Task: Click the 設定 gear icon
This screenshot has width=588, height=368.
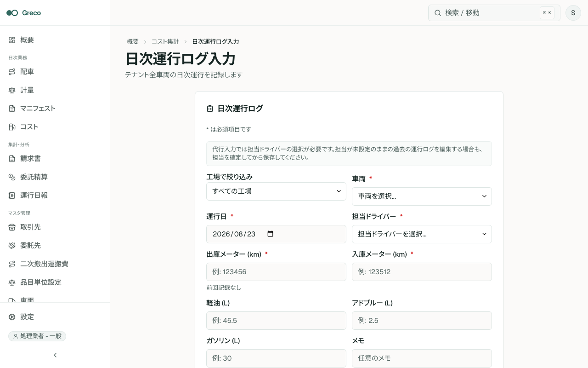Action: point(12,317)
